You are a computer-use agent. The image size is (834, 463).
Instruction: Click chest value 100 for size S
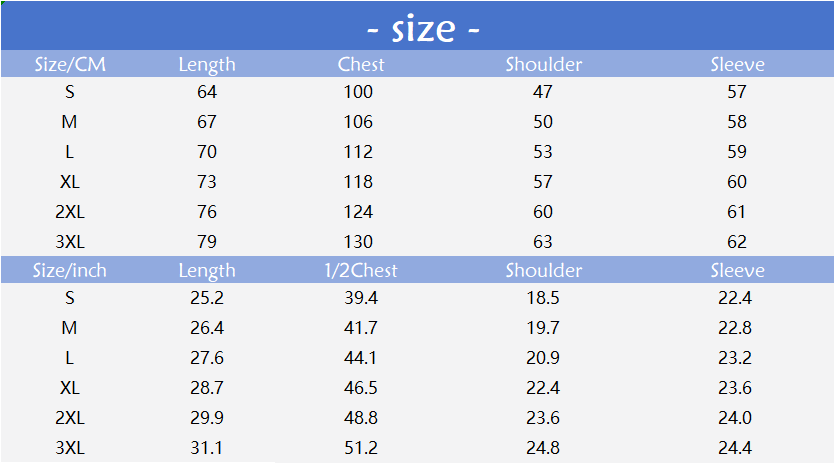[x=357, y=92]
